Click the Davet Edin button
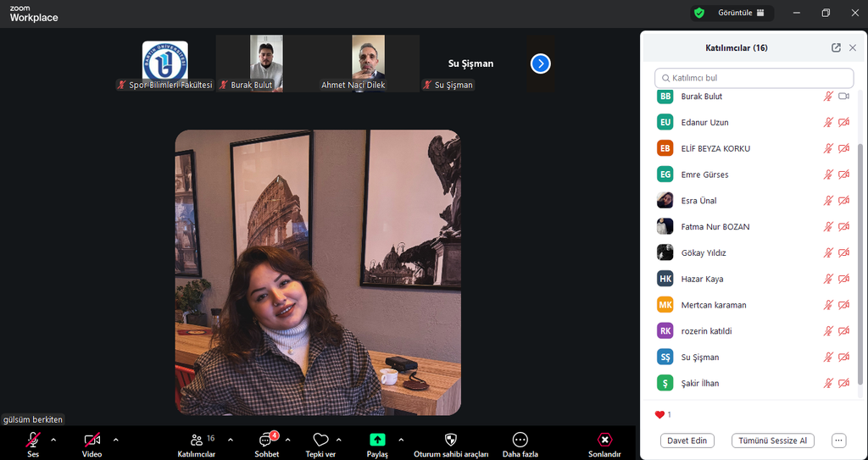Image resolution: width=868 pixels, height=460 pixels. tap(687, 441)
